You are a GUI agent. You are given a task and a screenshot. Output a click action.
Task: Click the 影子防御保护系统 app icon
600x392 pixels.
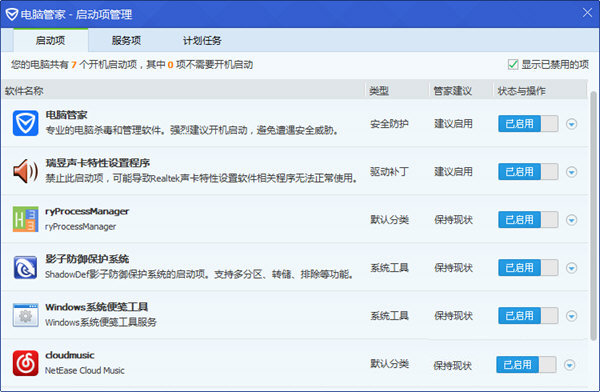[x=25, y=267]
